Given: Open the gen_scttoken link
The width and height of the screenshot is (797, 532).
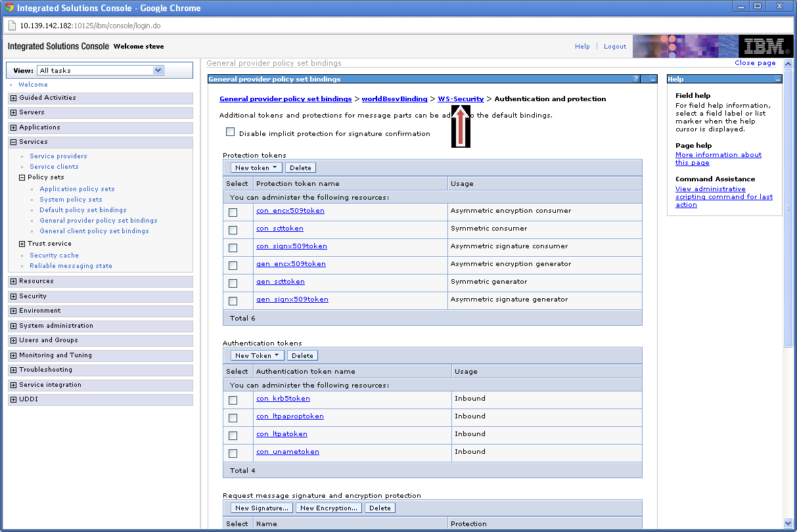Looking at the screenshot, I should pos(280,282).
